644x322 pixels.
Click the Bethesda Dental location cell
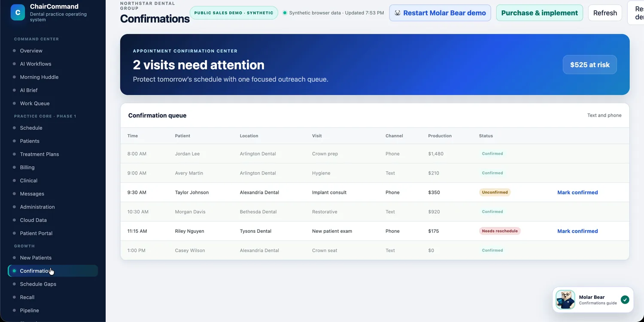pos(258,212)
